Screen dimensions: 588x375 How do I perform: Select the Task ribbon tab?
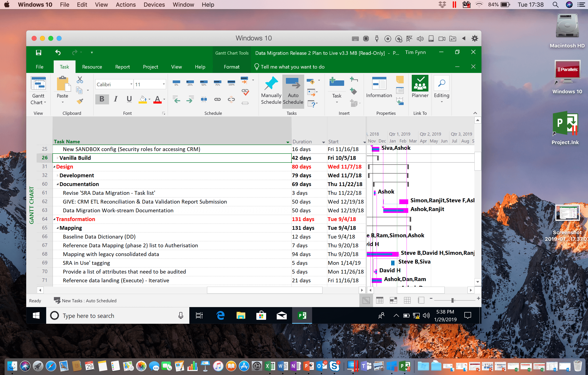65,66
